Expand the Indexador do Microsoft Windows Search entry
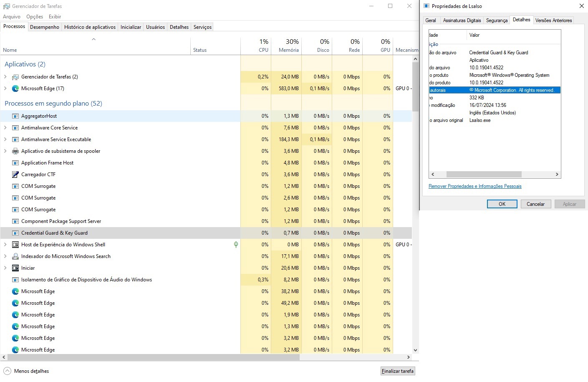This screenshot has width=588, height=382. 5,256
